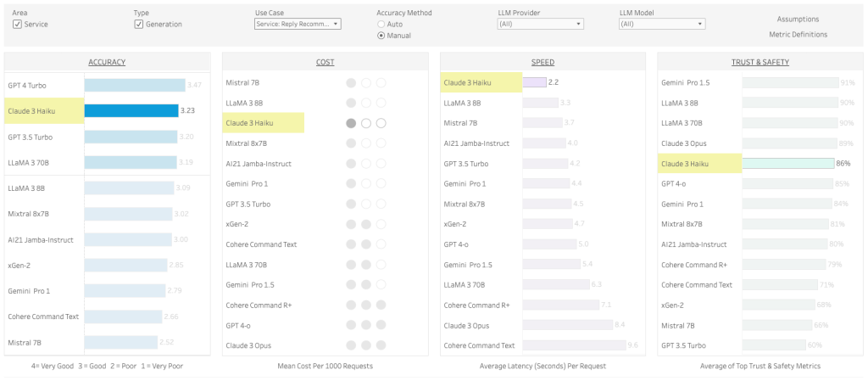Screen dimensions: 868x381
Task: Click the first cost circle for Mistral 7B
Action: (x=351, y=83)
